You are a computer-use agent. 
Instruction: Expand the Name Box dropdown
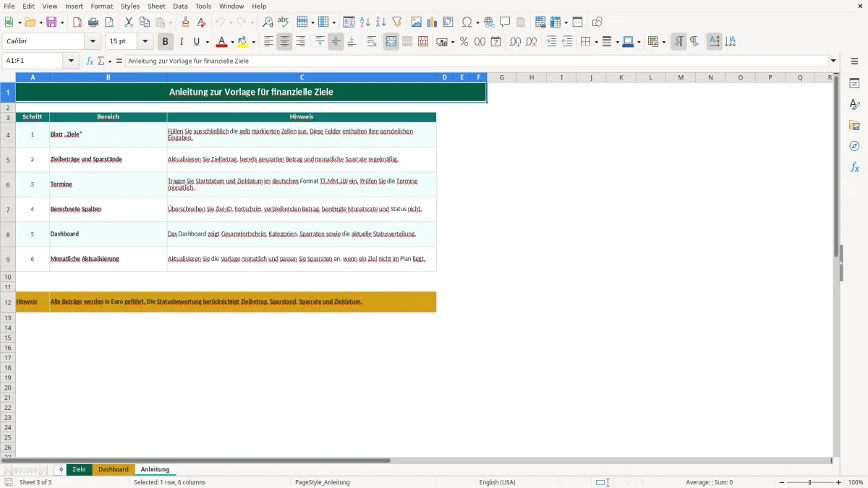72,61
